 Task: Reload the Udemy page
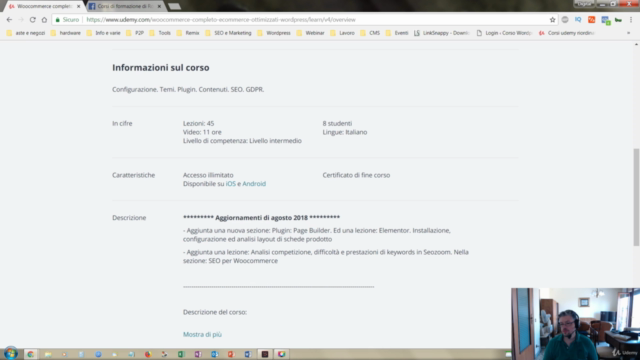33,20
